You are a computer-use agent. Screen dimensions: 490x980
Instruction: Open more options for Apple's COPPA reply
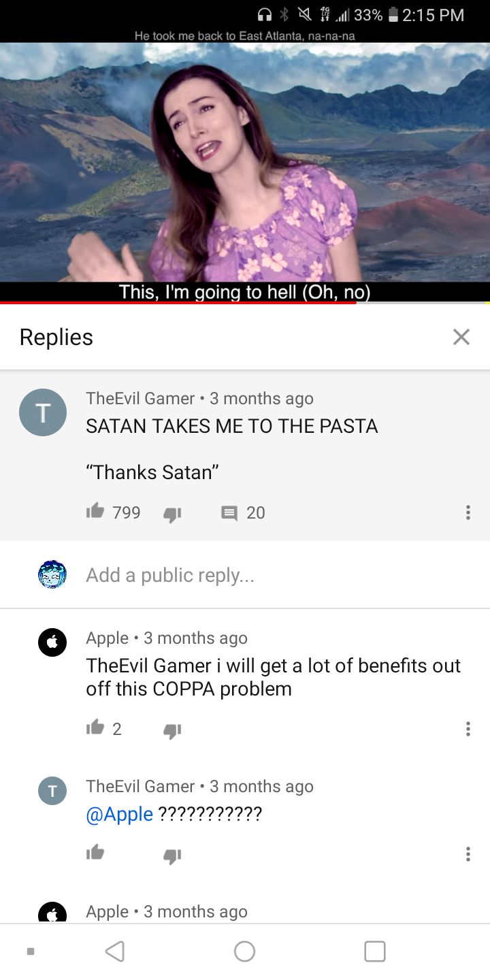coord(468,729)
